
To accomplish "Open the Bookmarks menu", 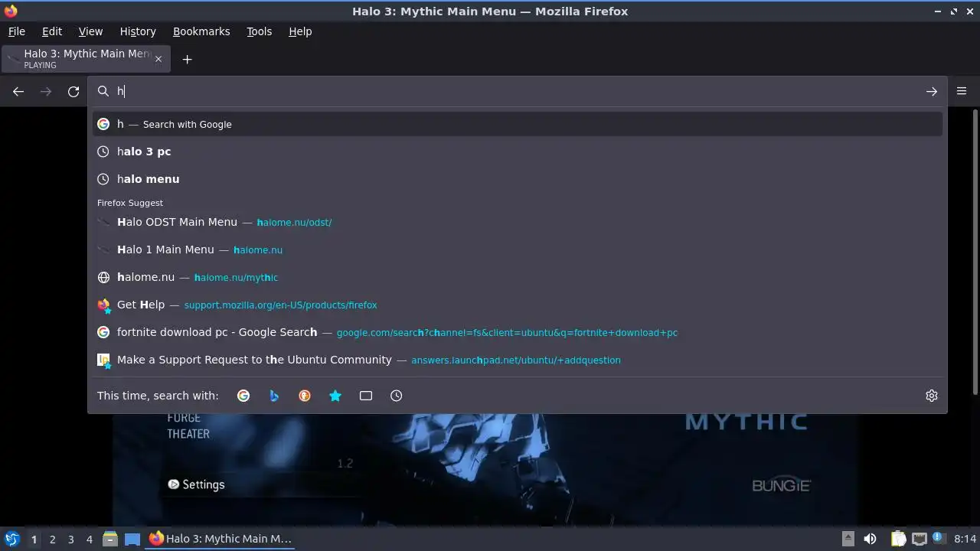I will pyautogui.click(x=201, y=31).
